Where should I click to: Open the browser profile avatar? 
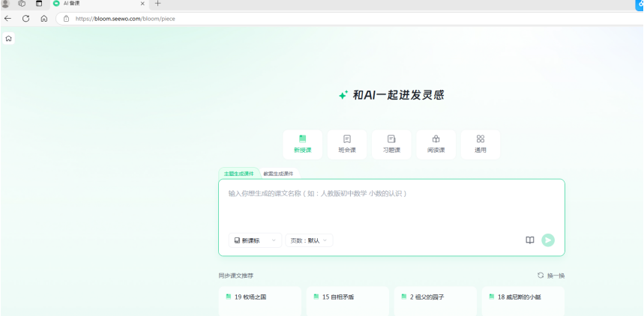pyautogui.click(x=6, y=4)
